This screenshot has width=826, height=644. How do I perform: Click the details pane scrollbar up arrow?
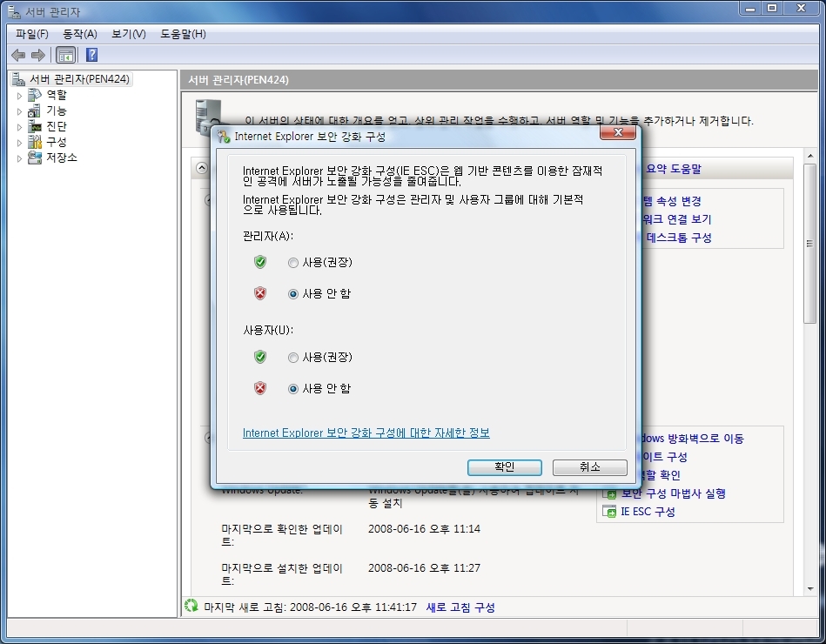point(810,156)
